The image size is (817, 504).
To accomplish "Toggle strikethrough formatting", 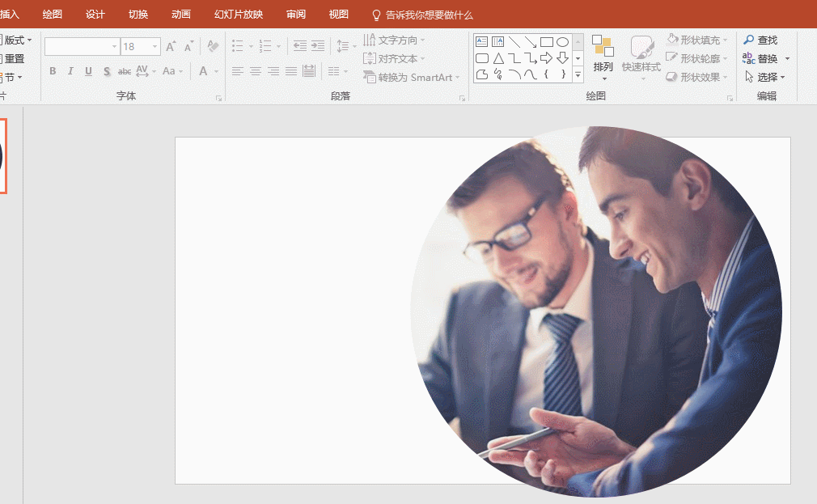I will click(124, 71).
